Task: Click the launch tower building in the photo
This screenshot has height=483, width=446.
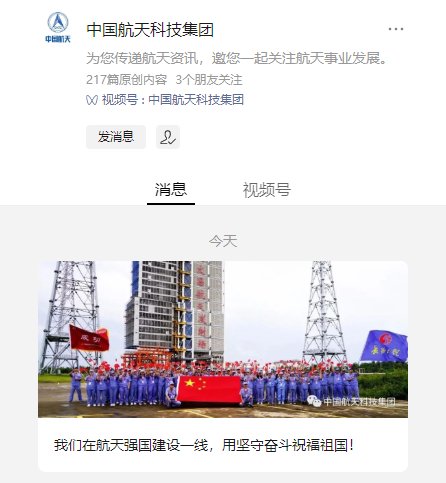Action: click(175, 310)
